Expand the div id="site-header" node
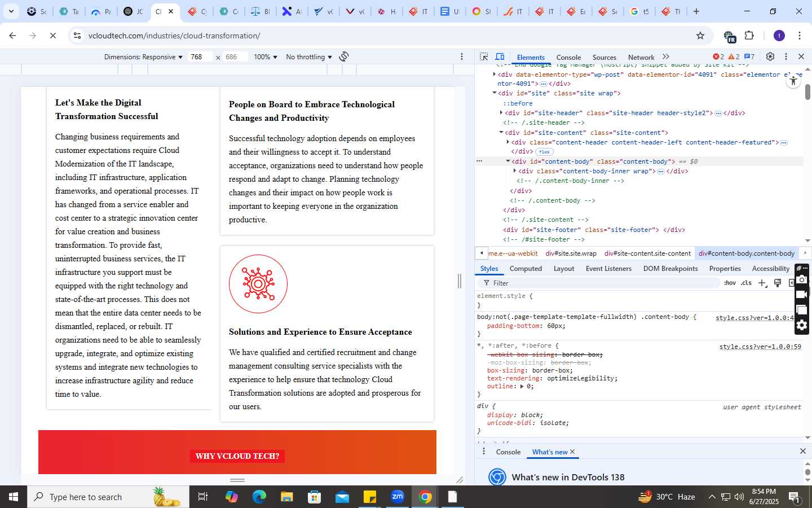 tap(501, 113)
